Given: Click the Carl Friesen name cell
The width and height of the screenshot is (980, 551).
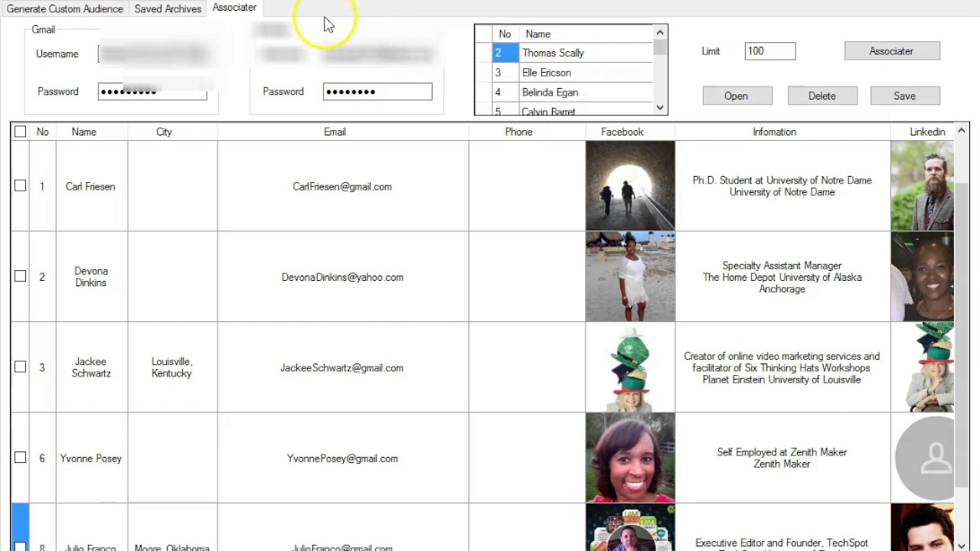Looking at the screenshot, I should [90, 187].
